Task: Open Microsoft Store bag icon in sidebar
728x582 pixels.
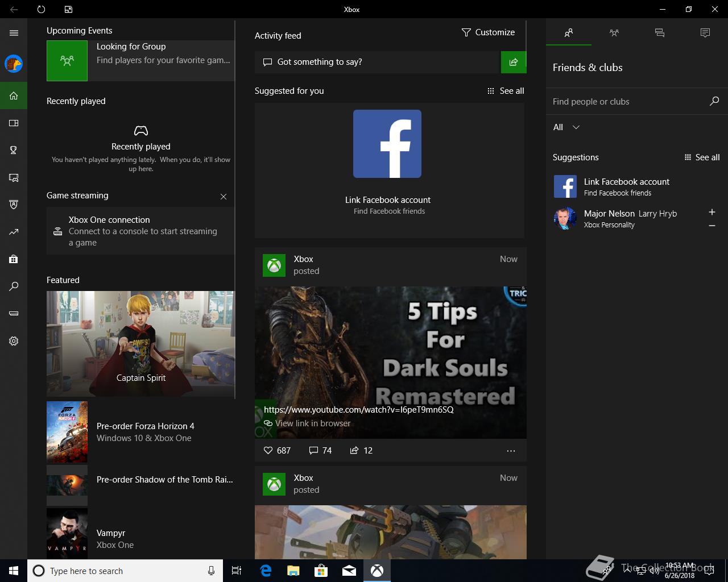Action: tap(14, 259)
